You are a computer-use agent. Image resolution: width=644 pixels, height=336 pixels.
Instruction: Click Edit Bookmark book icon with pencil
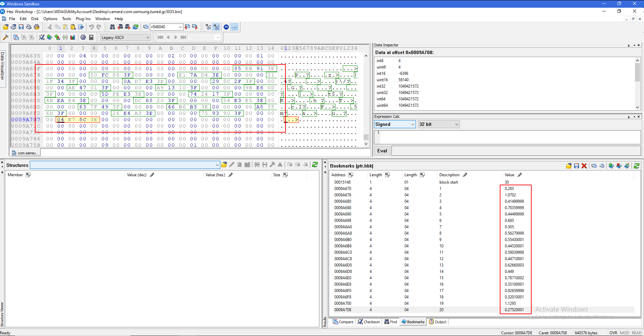coord(627,166)
